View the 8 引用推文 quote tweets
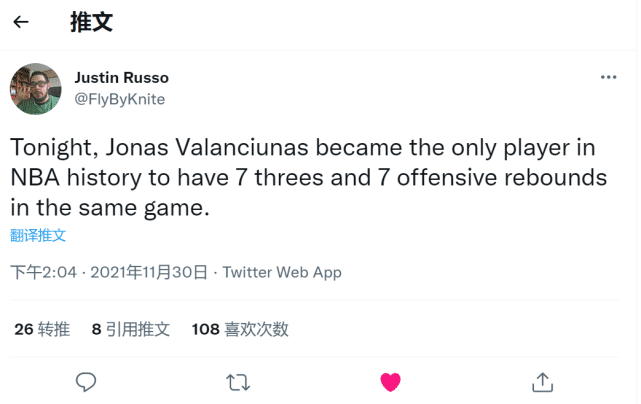The height and width of the screenshot is (404, 641). pos(131,328)
